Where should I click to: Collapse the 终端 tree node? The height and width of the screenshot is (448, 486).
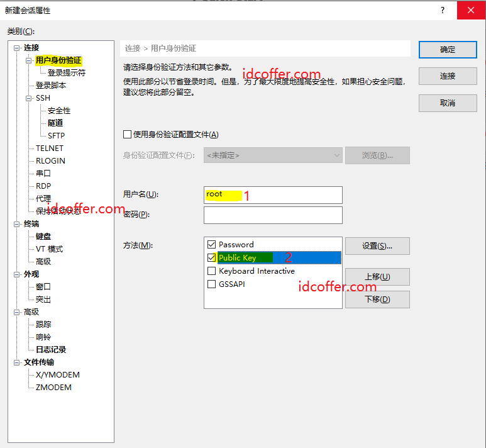pyautogui.click(x=17, y=224)
